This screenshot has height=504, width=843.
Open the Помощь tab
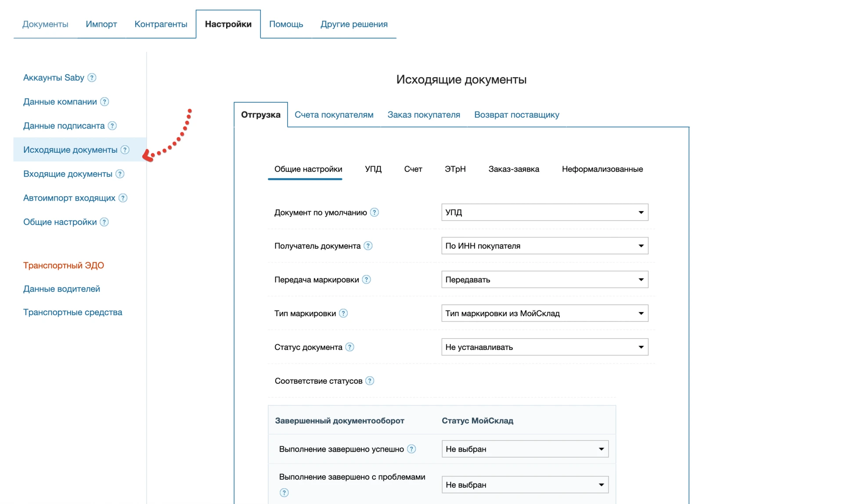[286, 24]
